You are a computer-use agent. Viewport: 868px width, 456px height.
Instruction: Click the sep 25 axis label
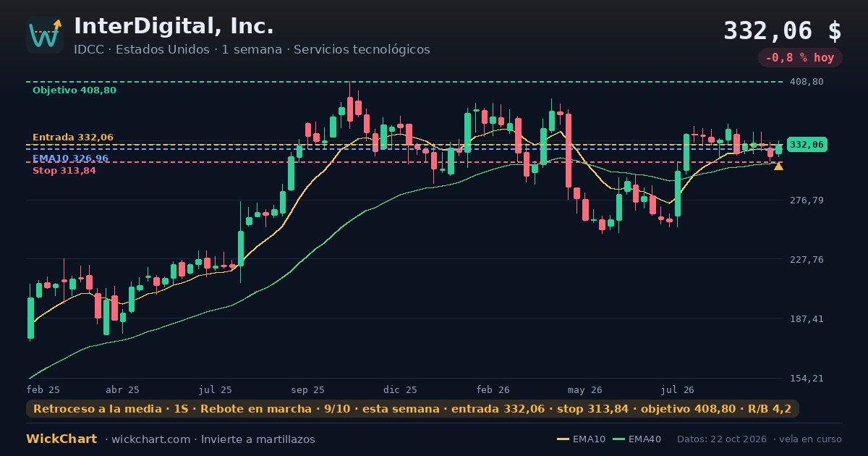click(x=308, y=389)
